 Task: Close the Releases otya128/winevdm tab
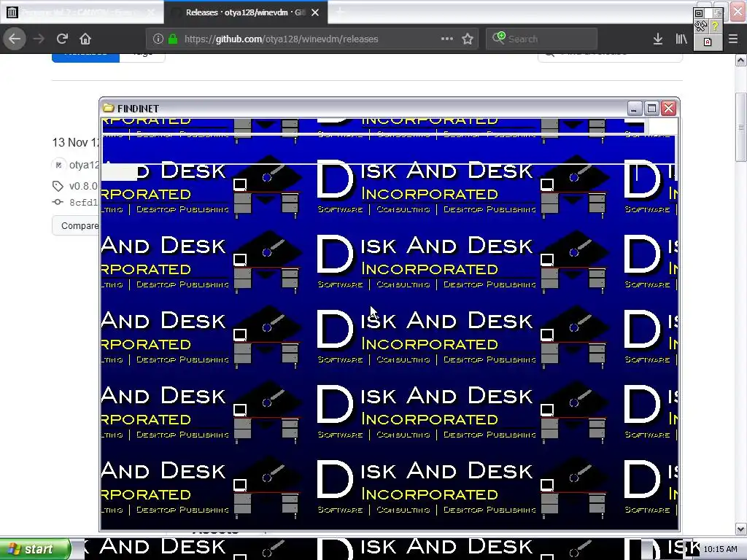tap(315, 12)
